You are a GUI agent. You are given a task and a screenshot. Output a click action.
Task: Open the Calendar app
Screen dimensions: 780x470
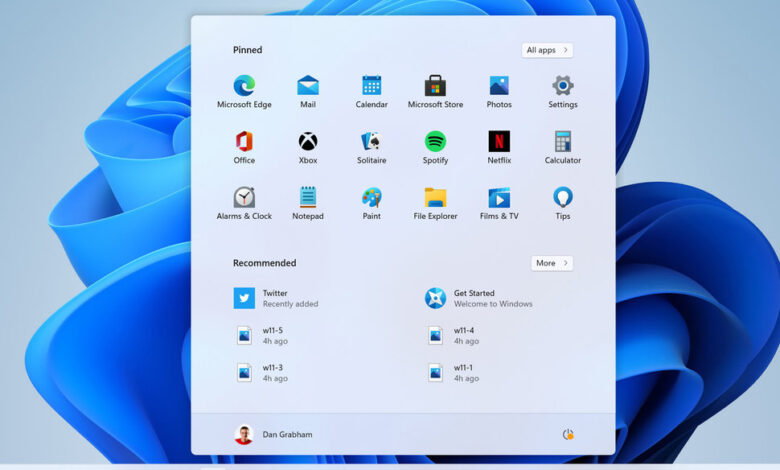[x=371, y=86]
